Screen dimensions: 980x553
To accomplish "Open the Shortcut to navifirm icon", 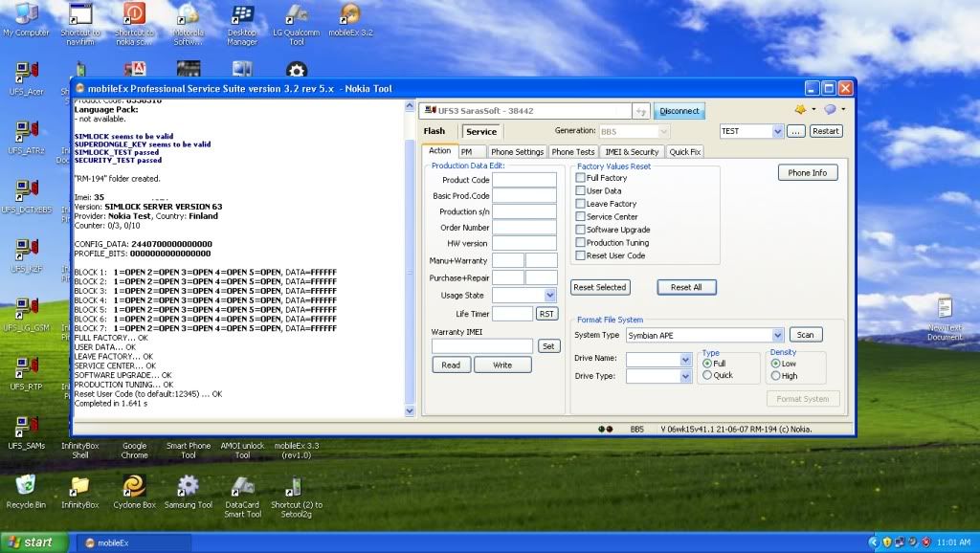I will click(x=80, y=24).
